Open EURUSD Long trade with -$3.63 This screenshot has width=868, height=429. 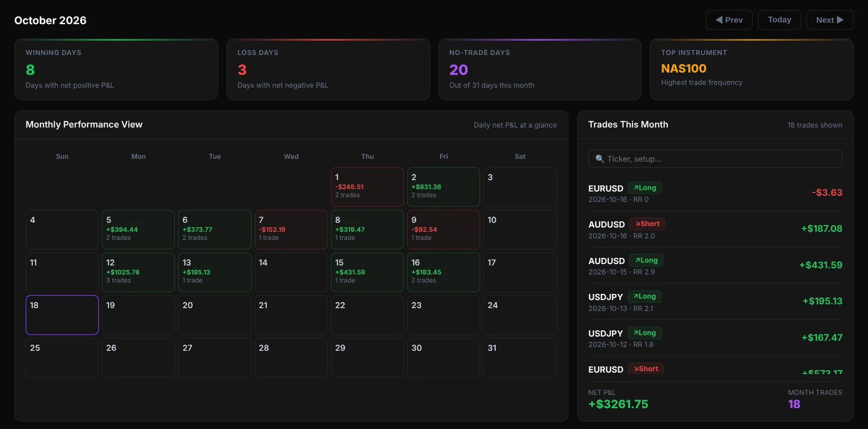[x=715, y=193]
